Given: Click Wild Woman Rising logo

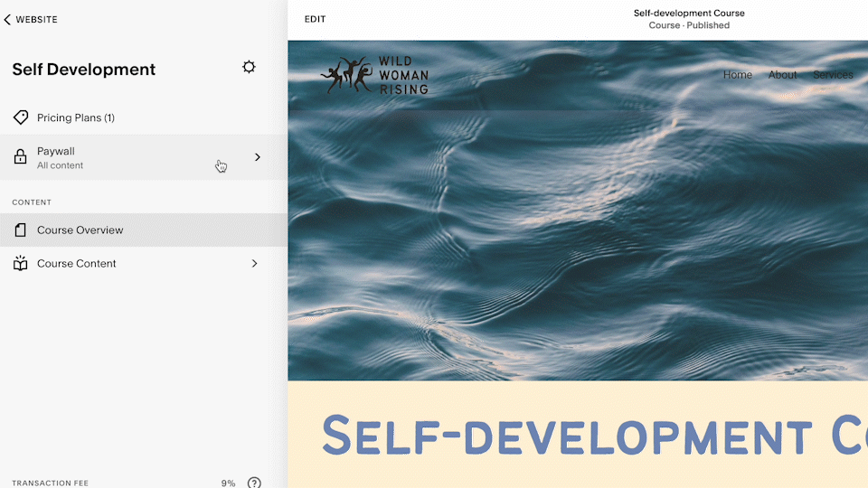Looking at the screenshot, I should (374, 75).
